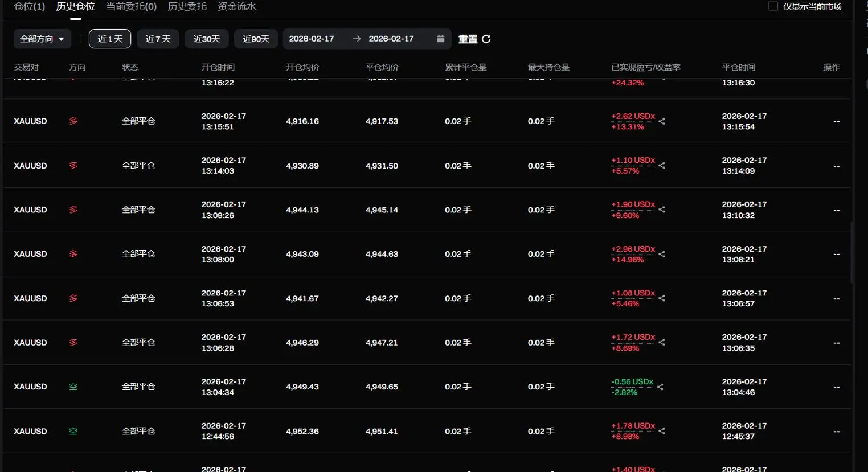The height and width of the screenshot is (472, 868).
Task: Click close price 4,947.21
Action: (x=382, y=342)
